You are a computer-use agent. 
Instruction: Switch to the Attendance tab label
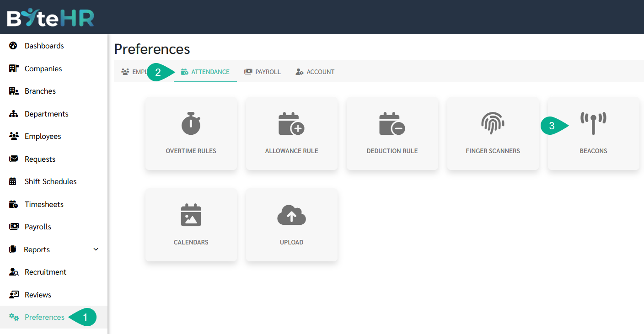click(x=210, y=72)
